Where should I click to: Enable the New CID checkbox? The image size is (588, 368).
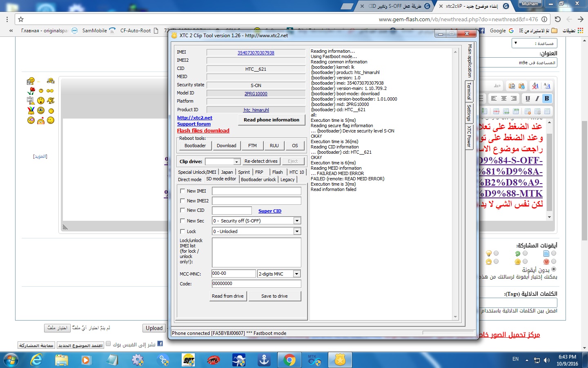click(x=183, y=210)
